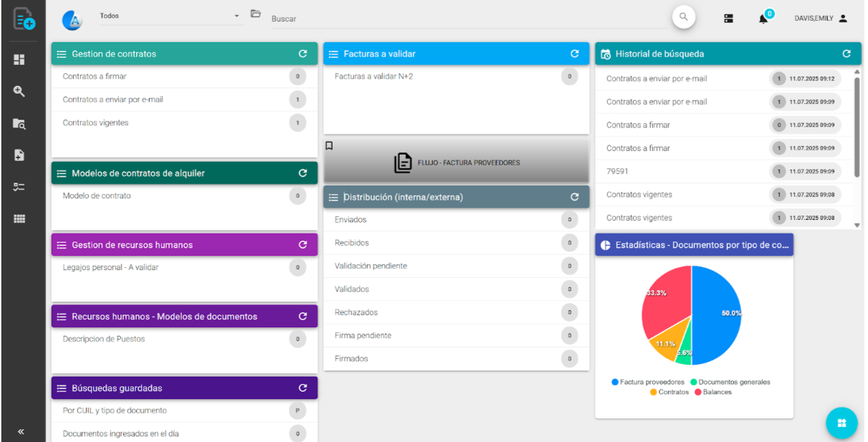
Task: Toggle the Factura proveedores legend item
Action: 648,382
